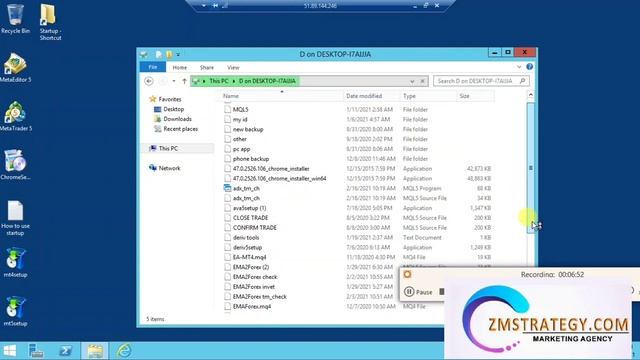Switch to the Share ribbon tab
The image size is (640, 360).
[207, 67]
